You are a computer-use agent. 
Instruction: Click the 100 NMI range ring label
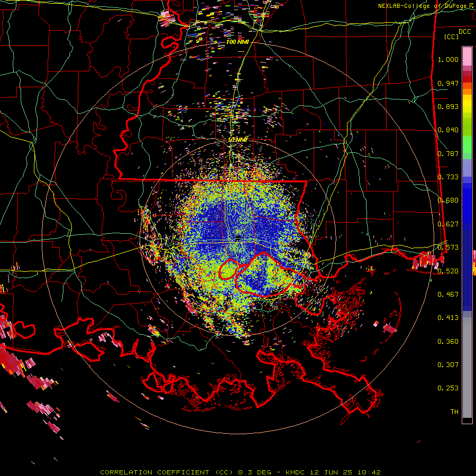click(x=237, y=42)
